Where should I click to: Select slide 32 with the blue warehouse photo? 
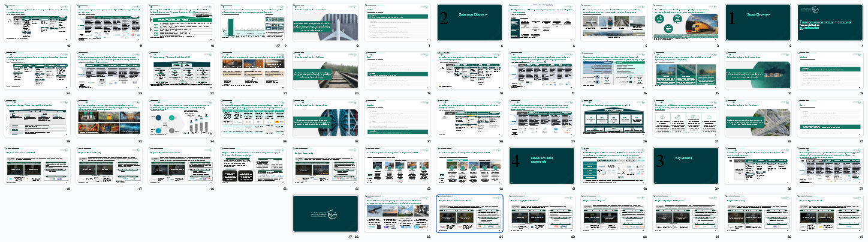pyautogui.click(x=325, y=118)
